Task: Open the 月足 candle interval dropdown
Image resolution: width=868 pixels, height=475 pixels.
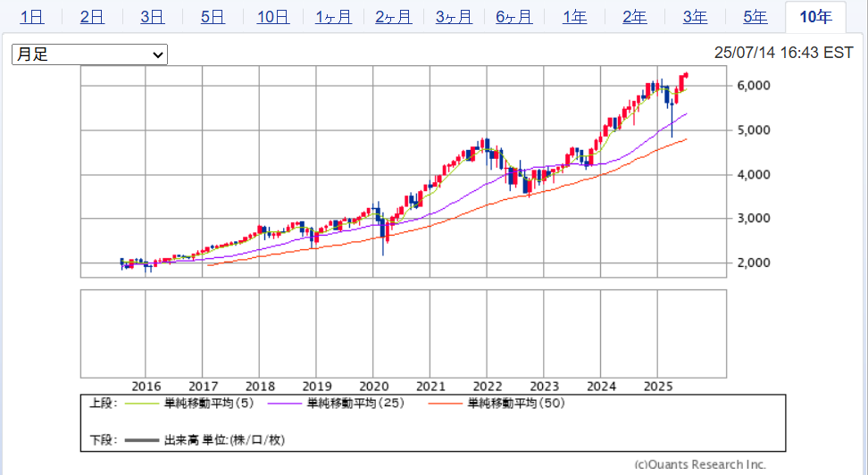Action: click(89, 54)
